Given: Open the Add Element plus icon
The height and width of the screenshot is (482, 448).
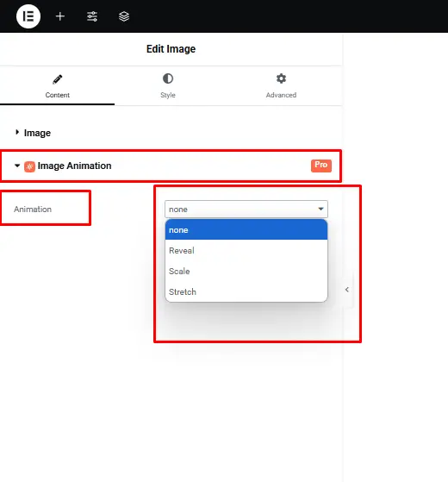Looking at the screenshot, I should click(x=60, y=16).
